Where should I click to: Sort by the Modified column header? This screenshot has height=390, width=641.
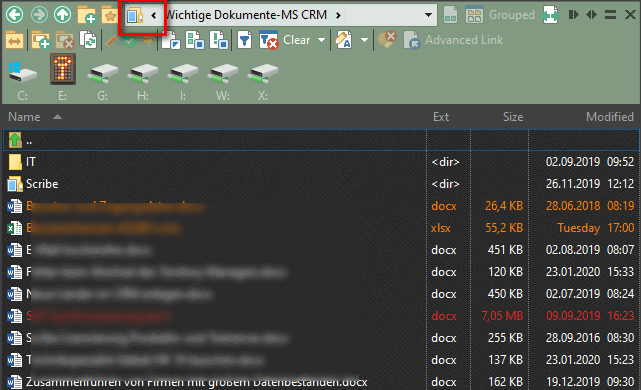coord(610,117)
